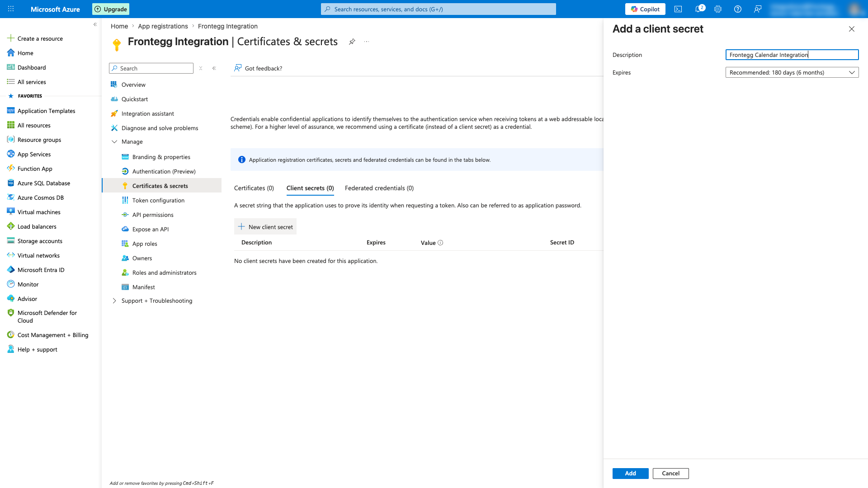The height and width of the screenshot is (488, 868).
Task: Open App roles page
Action: [145, 244]
